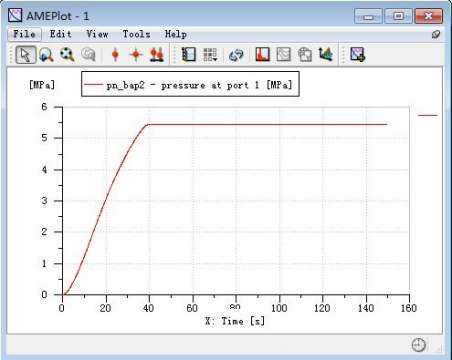Toggle the plot manager side panel
Image resolution: width=452 pixels, height=360 pixels.
(188, 54)
